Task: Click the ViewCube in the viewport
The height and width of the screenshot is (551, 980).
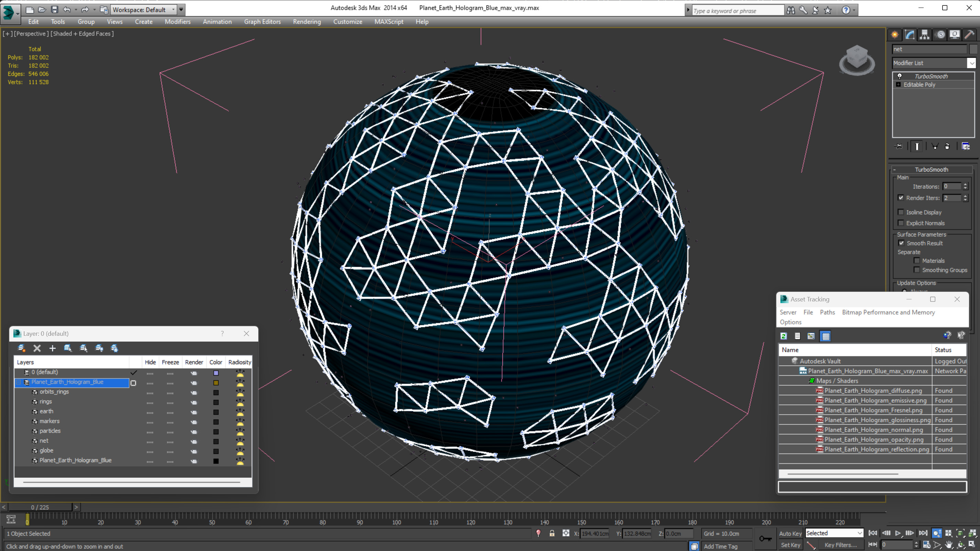Action: [857, 60]
